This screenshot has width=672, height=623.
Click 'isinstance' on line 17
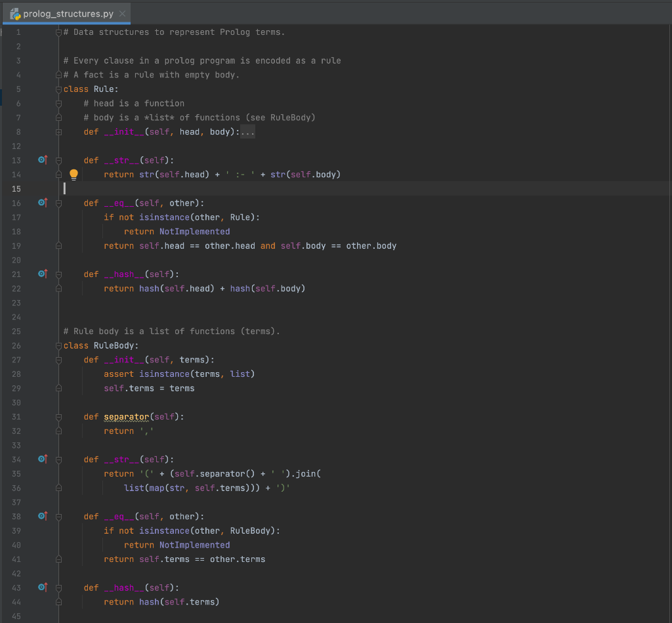pyautogui.click(x=164, y=217)
